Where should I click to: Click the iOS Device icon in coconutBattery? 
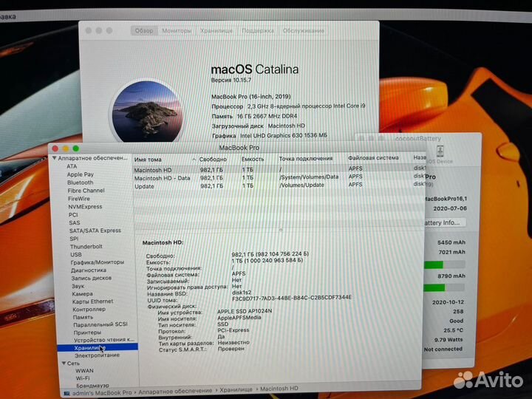(440, 151)
